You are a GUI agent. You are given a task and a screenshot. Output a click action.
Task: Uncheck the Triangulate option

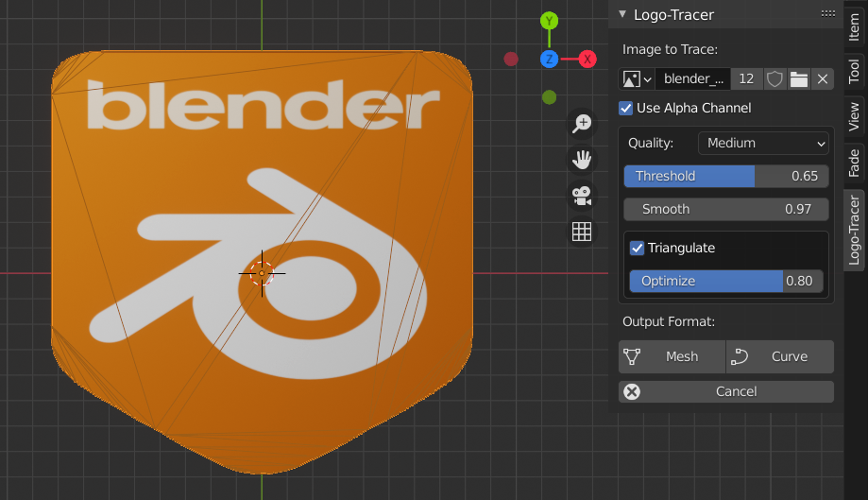click(637, 248)
